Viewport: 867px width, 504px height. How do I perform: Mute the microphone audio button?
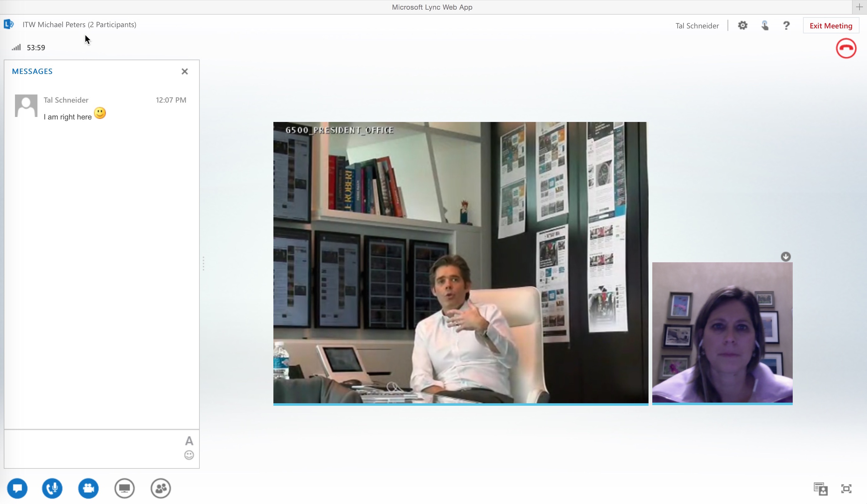pos(52,488)
